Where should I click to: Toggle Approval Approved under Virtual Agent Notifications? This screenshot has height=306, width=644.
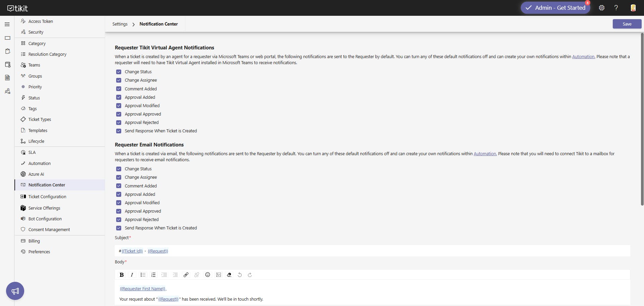pyautogui.click(x=119, y=114)
